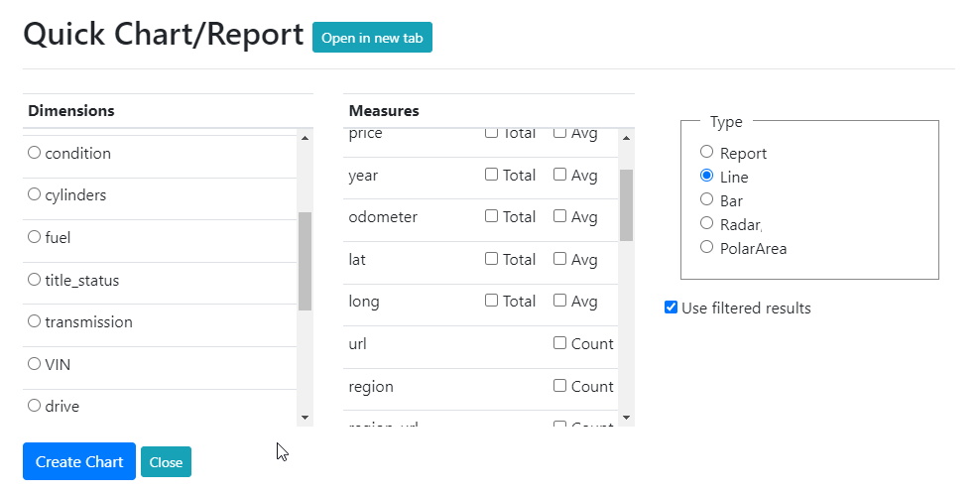Choose the Bar chart type
This screenshot has height=494, width=980.
click(707, 199)
